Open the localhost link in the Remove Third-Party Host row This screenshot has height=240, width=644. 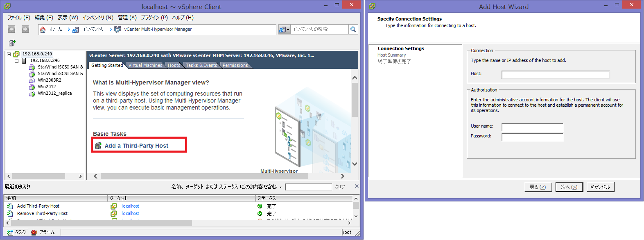(130, 214)
